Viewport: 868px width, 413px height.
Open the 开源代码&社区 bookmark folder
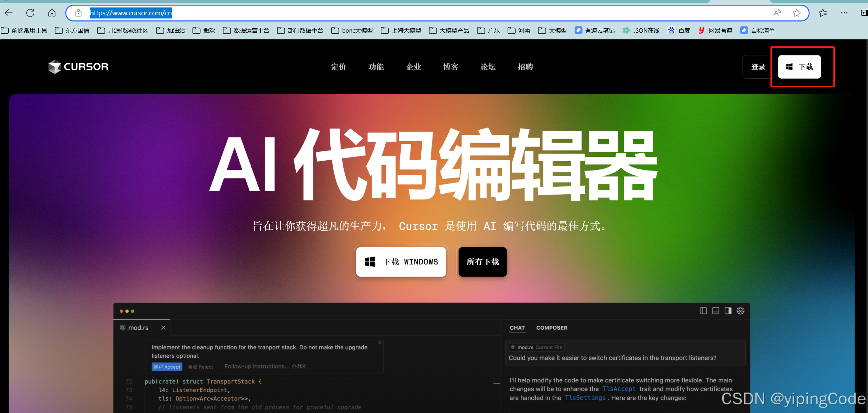[123, 30]
